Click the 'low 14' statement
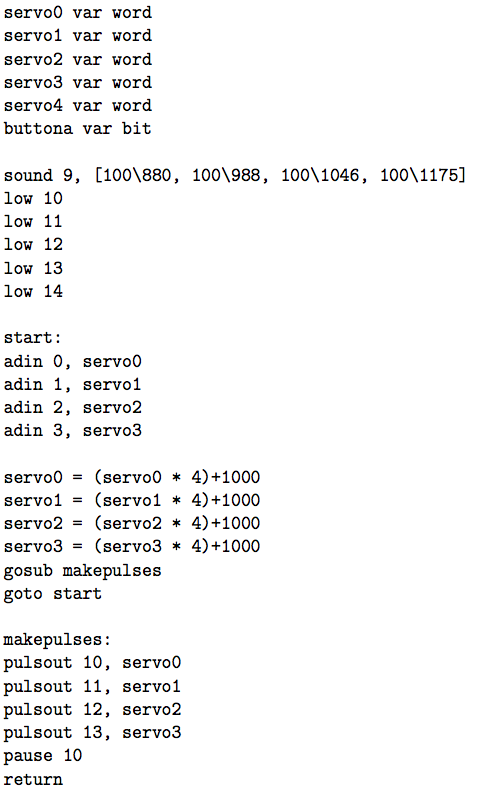Screen dimensions: 477x792 click(33, 291)
